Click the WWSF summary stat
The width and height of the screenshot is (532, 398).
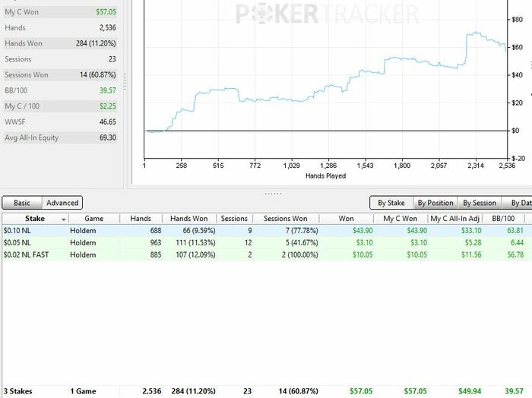coord(60,122)
